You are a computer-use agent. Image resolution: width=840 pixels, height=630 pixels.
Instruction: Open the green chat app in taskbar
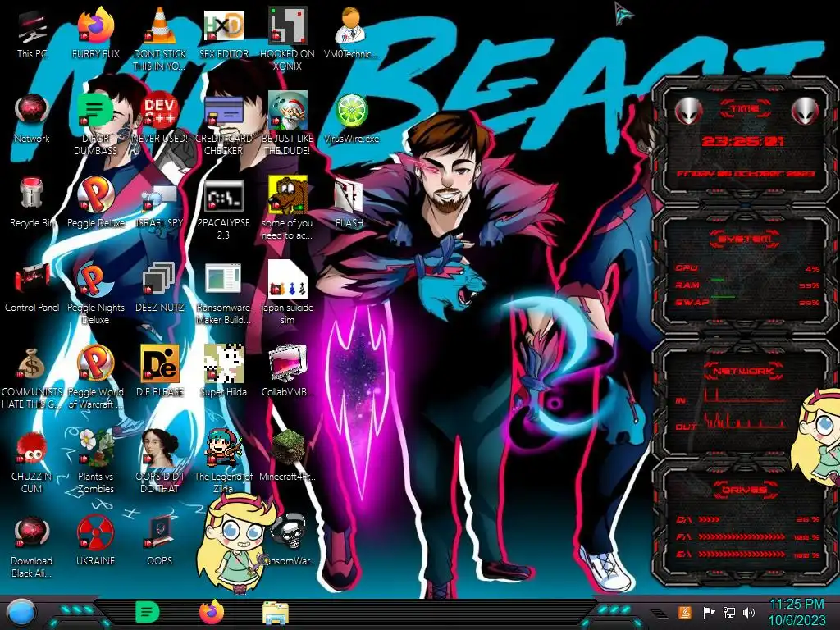coord(148,612)
